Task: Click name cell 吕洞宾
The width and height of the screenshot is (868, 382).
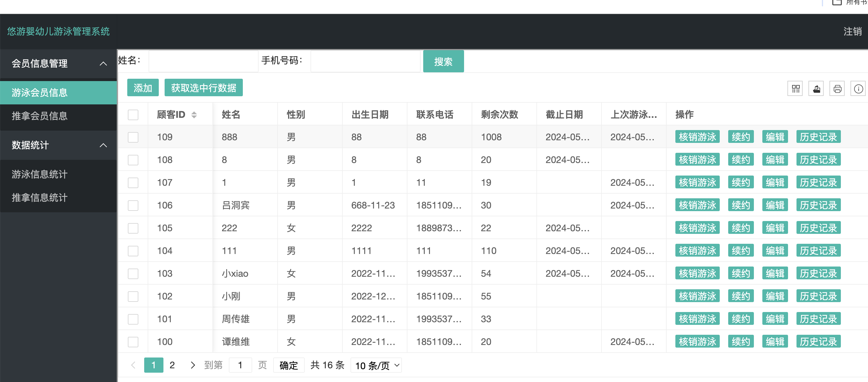Action: point(236,205)
